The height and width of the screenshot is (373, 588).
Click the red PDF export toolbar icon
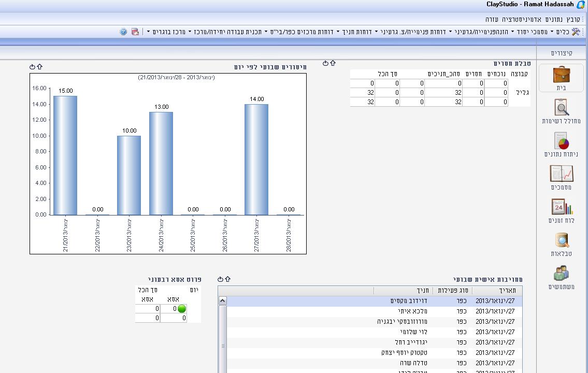(135, 32)
